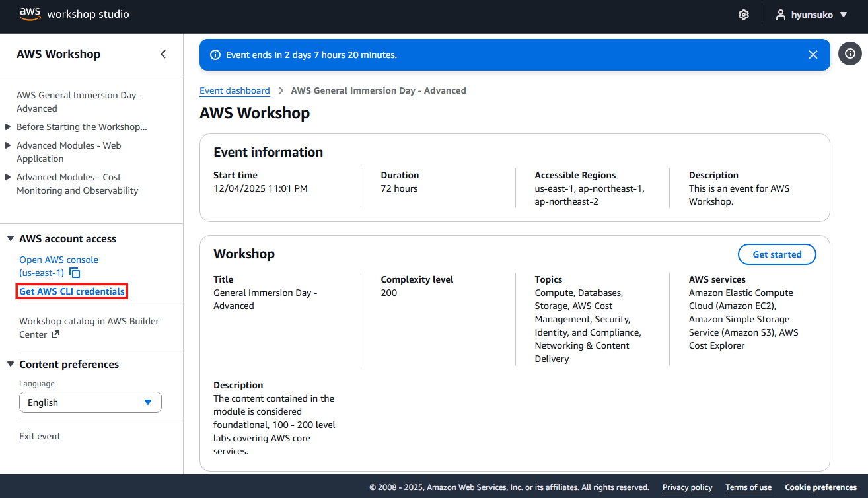Viewport: 868px width, 498px height.
Task: Open AWS console (us-east-1) link
Action: (58, 260)
